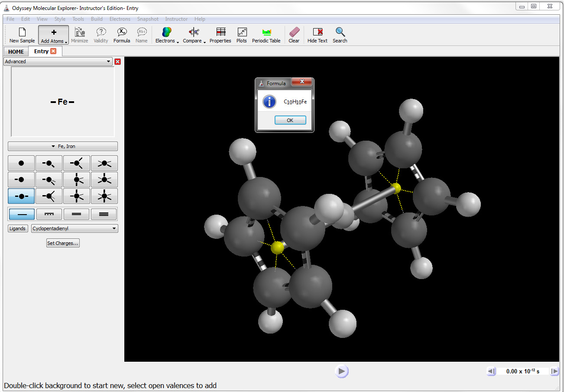
Task: Click OK in the Formula dialog
Action: 290,120
